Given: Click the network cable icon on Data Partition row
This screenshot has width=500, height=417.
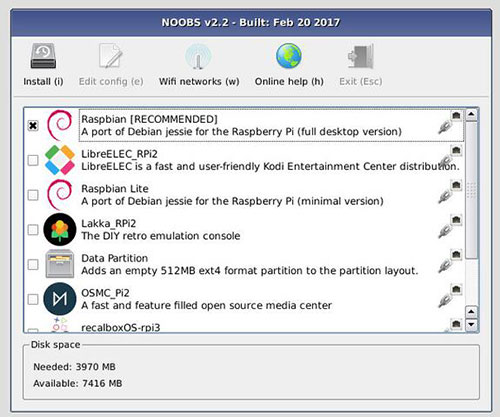Looking at the screenshot, I should point(445,266).
